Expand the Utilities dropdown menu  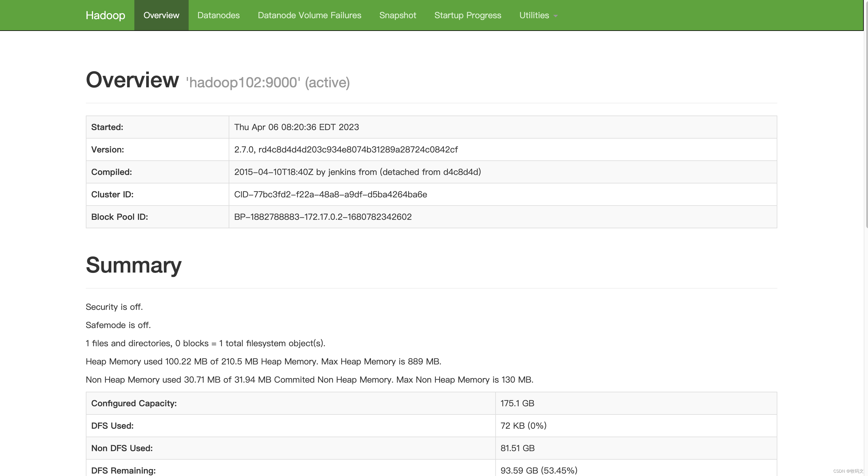(x=534, y=15)
